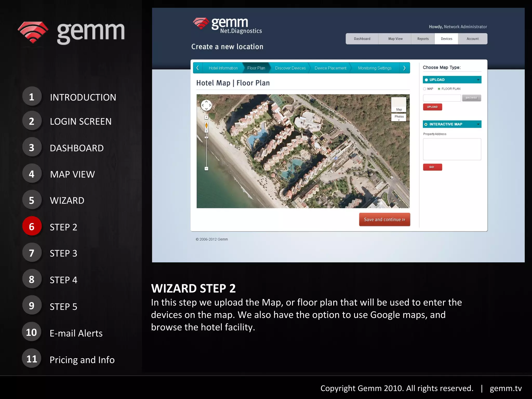Select the INTERACTIVE MAP radio circle

click(x=426, y=124)
